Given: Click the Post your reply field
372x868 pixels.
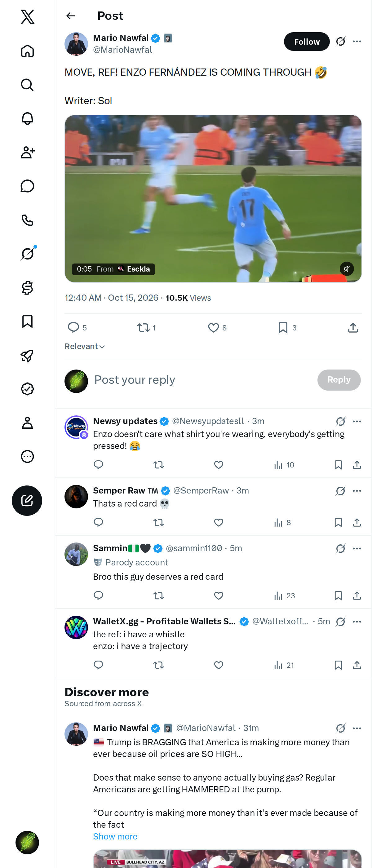Looking at the screenshot, I should click(x=202, y=380).
